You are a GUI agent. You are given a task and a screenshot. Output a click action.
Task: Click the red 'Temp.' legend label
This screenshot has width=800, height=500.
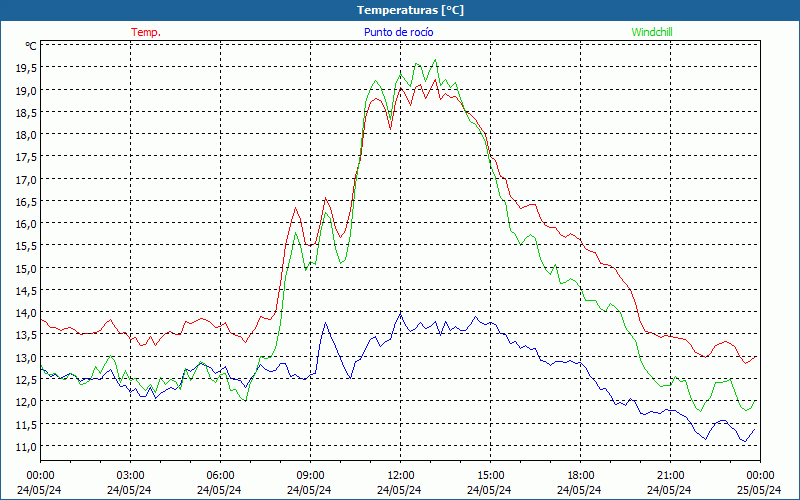pos(146,32)
